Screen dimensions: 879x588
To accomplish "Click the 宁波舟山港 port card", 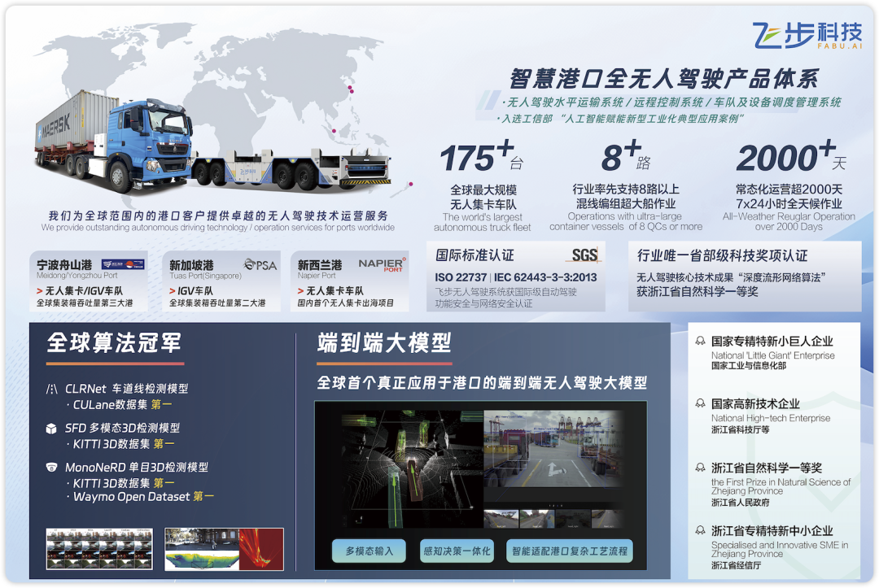I will [88, 281].
